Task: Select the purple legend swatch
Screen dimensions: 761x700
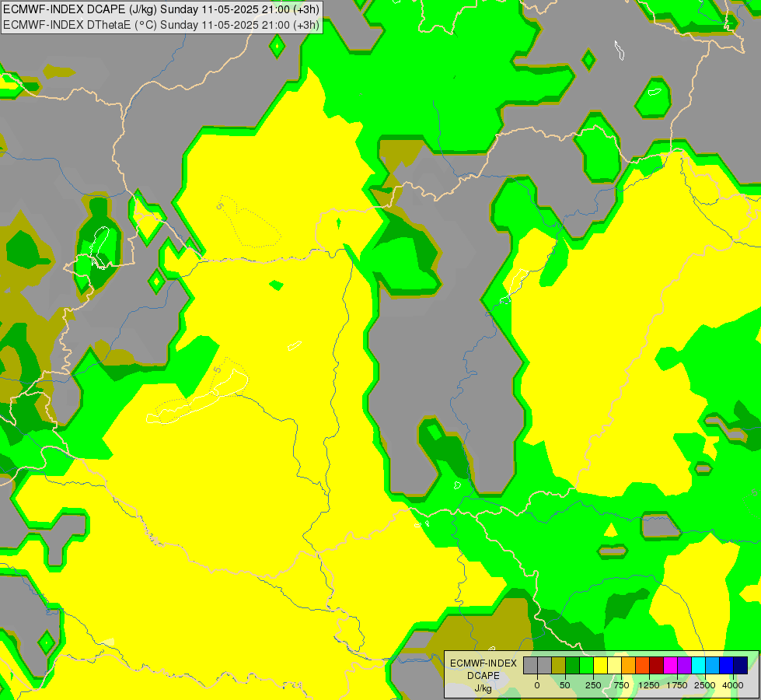Action: [x=684, y=665]
